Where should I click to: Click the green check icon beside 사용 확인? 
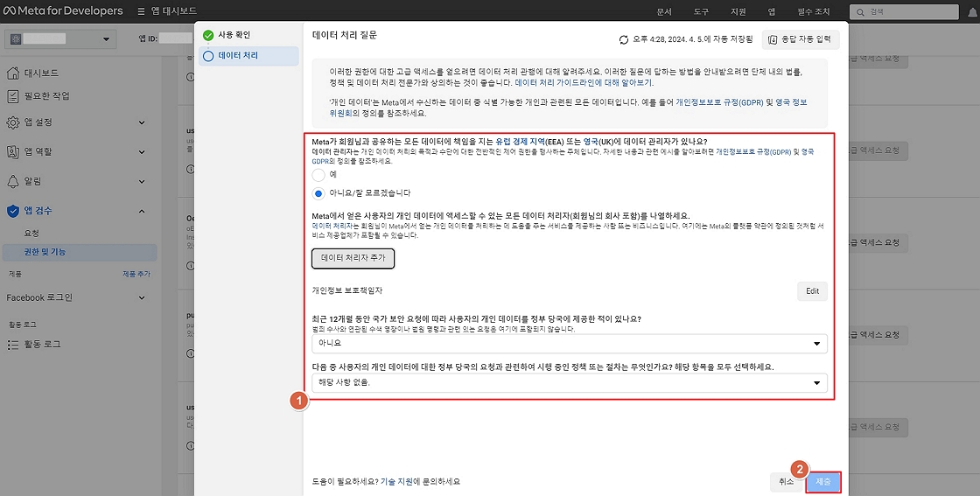[208, 36]
